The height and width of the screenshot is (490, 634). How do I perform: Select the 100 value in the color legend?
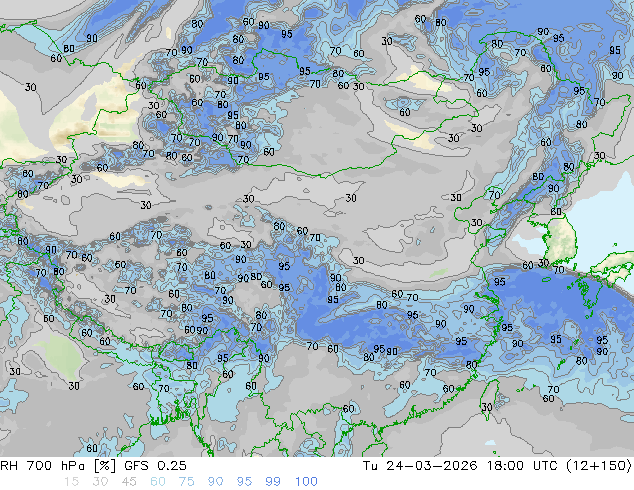click(306, 482)
